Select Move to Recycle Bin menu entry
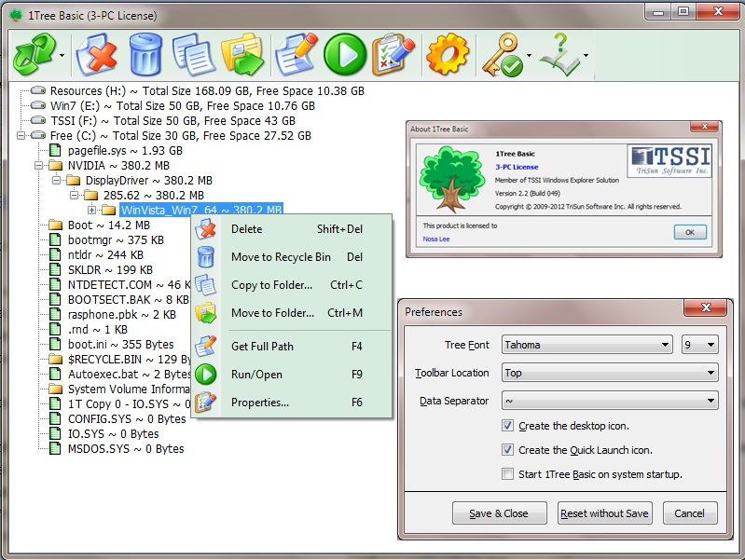Screen dimensions: 745x560 (281, 257)
